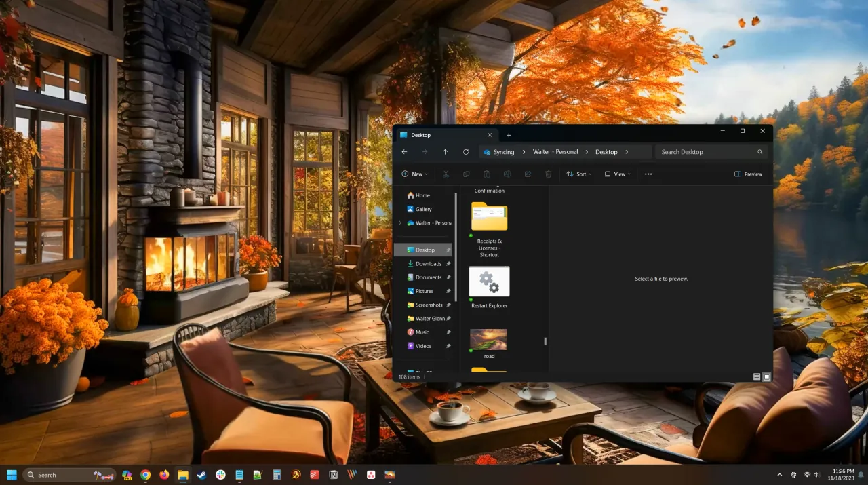Open Steam from taskbar

201,475
